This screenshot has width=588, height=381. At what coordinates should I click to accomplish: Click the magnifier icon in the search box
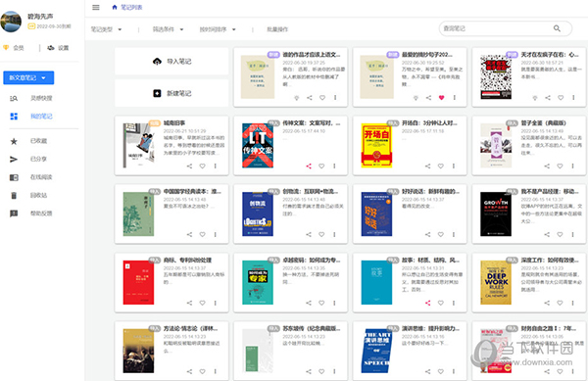tap(557, 28)
